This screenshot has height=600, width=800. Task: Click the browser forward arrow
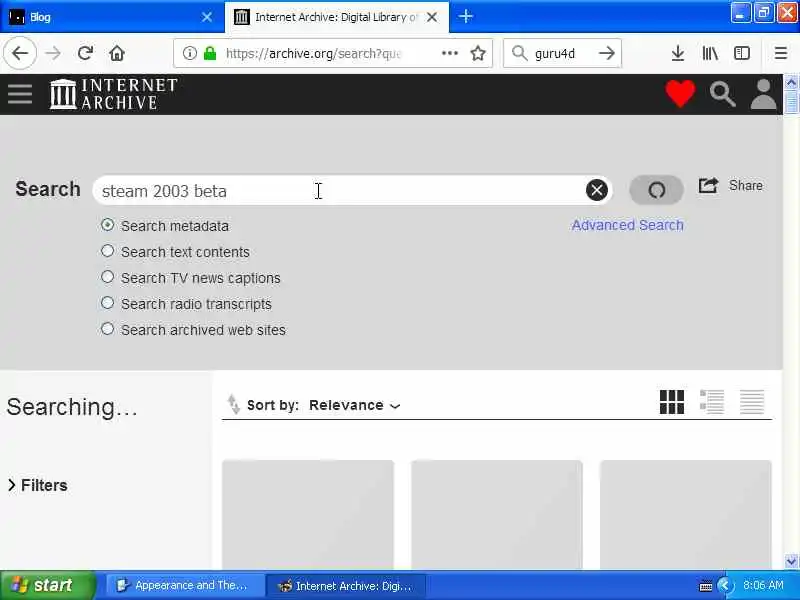point(53,53)
